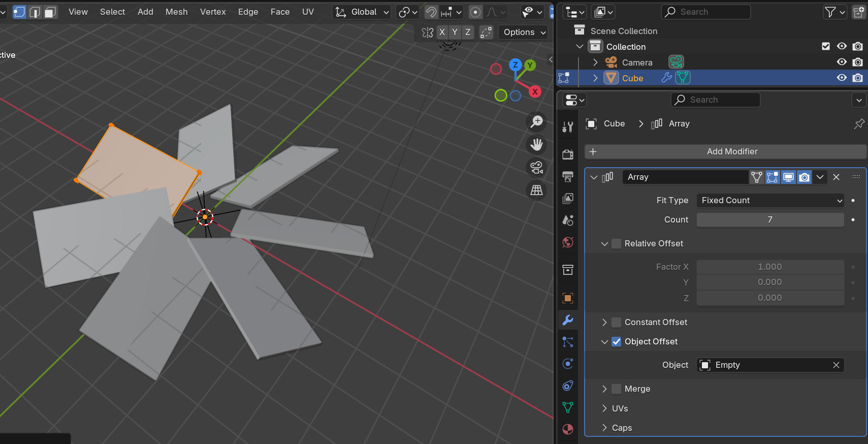The height and width of the screenshot is (444, 868).
Task: Open the Vertex menu
Action: [213, 12]
